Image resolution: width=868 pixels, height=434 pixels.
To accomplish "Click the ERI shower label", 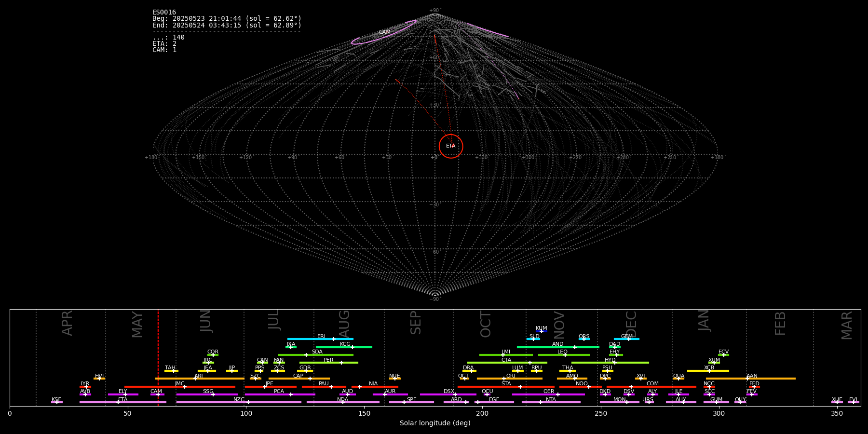I will coord(321,336).
